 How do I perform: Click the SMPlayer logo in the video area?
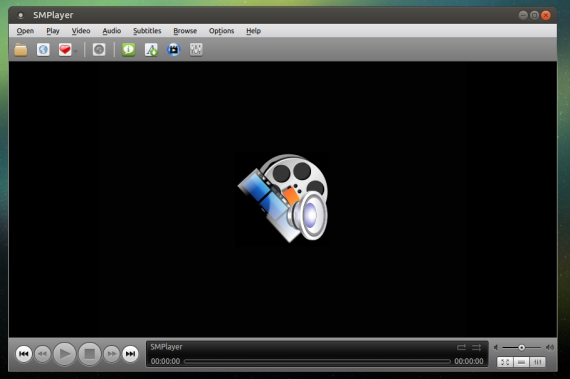[283, 198]
